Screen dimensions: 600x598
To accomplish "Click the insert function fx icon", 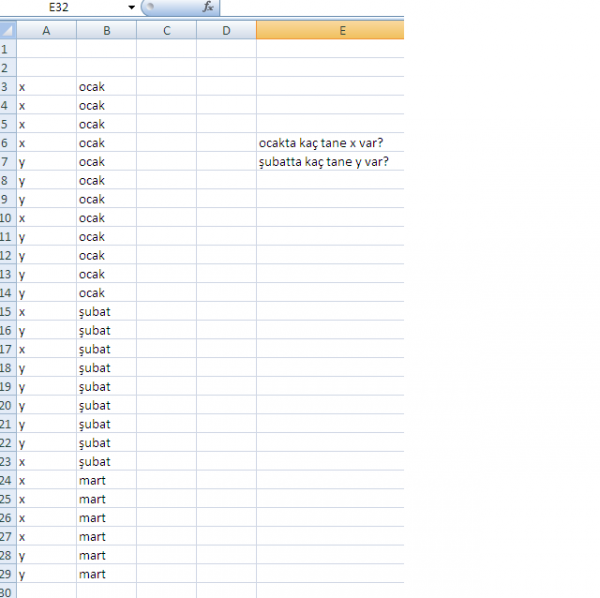I will [208, 7].
